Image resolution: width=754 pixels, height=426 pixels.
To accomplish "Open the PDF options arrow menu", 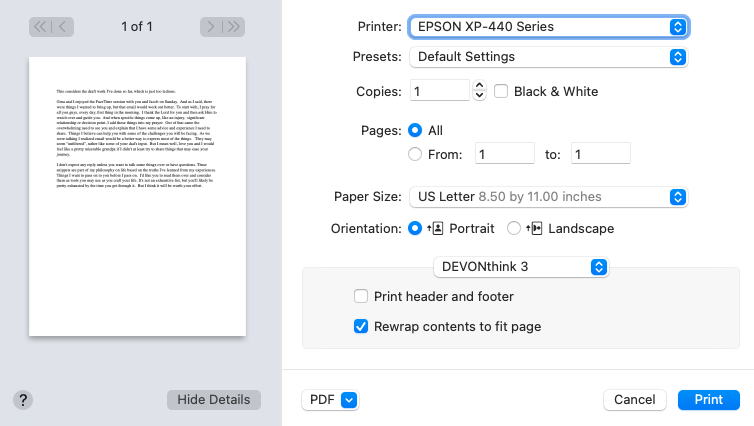I will (348, 399).
